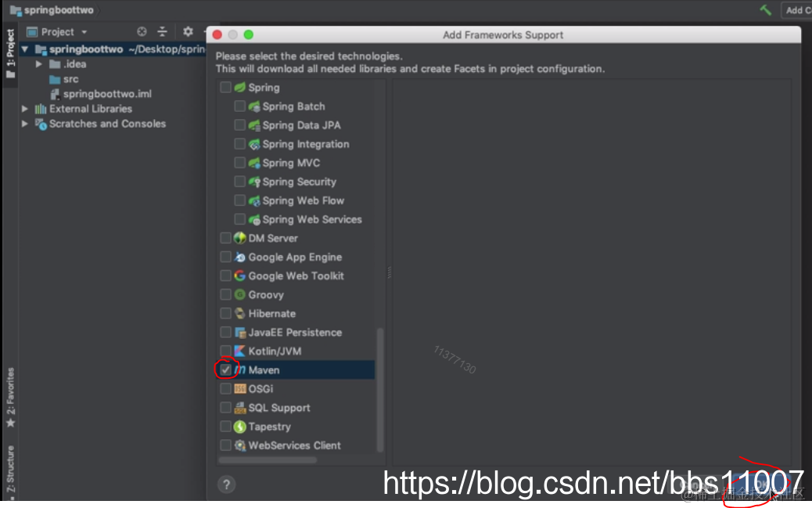Click the Google App Engine icon
This screenshot has height=508, width=812.
point(240,257)
